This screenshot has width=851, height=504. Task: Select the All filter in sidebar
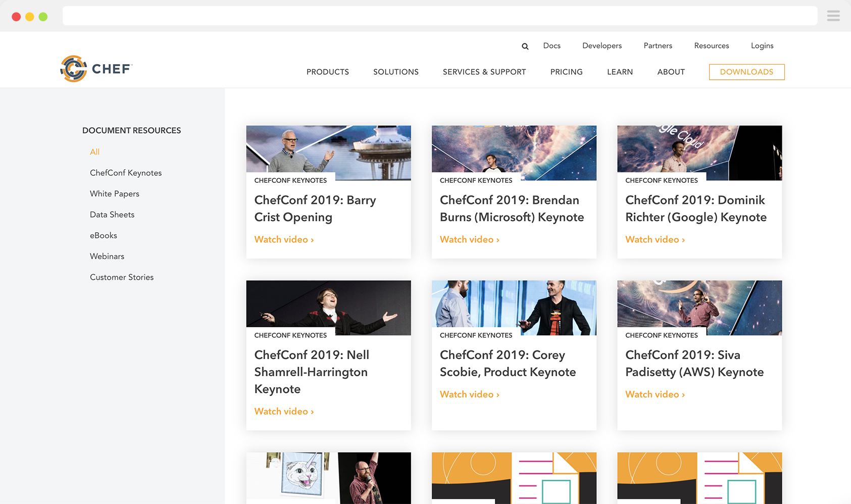(x=94, y=152)
